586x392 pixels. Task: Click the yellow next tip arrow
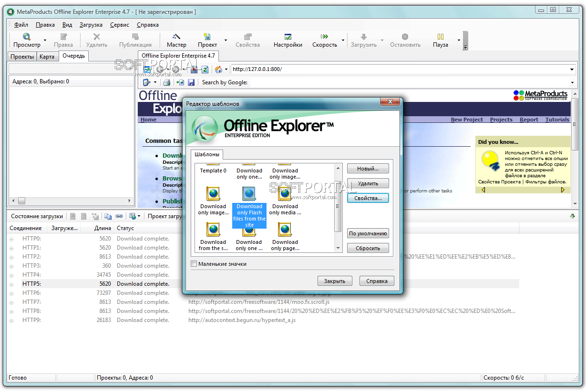[x=563, y=190]
